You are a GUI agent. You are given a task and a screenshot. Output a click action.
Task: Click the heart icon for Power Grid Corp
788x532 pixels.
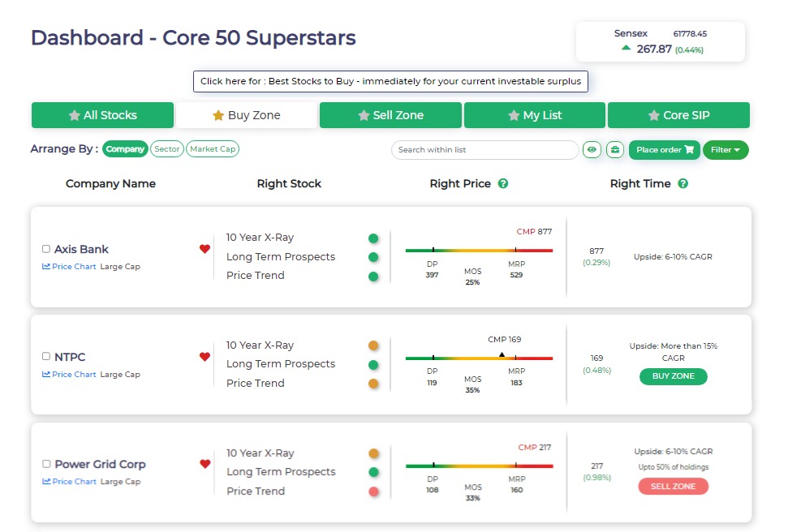pyautogui.click(x=205, y=464)
